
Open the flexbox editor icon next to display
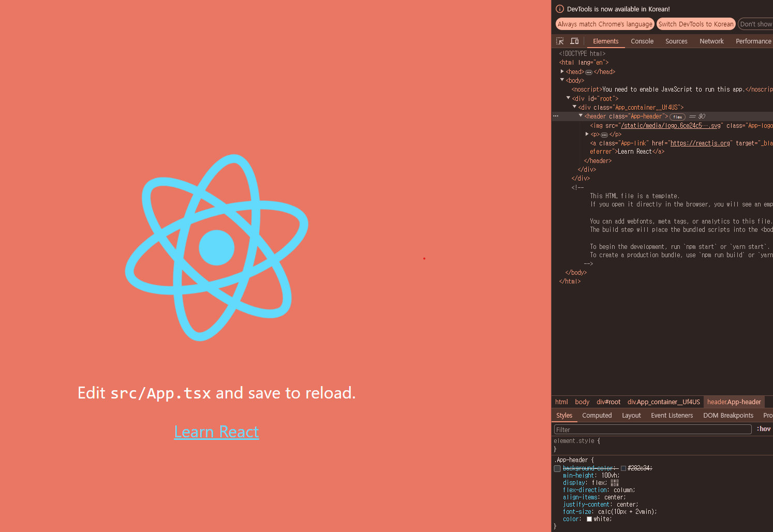(615, 482)
